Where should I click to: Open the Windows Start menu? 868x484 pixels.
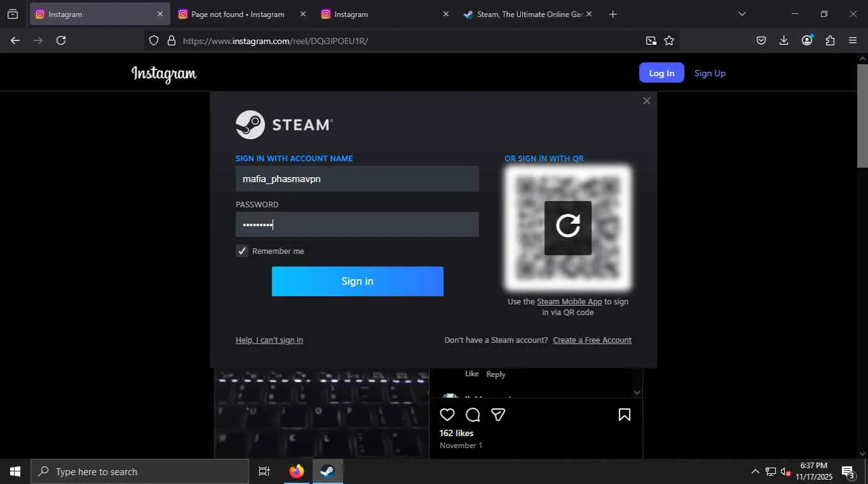click(x=15, y=471)
